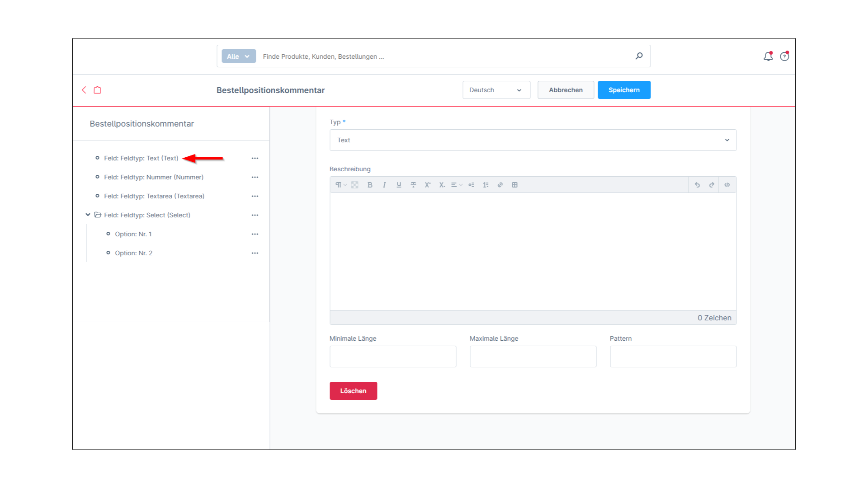
Task: Open the text color picker in the editor
Action: coord(355,185)
